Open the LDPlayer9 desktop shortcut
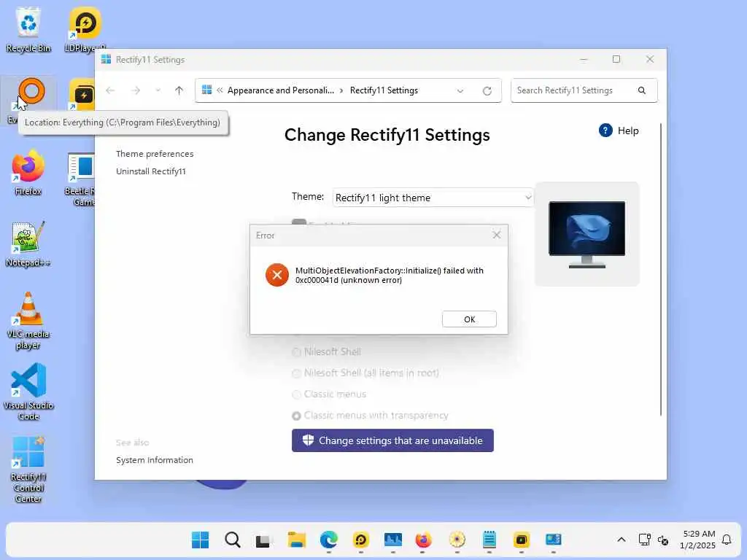Image resolution: width=747 pixels, height=560 pixels. click(85, 28)
